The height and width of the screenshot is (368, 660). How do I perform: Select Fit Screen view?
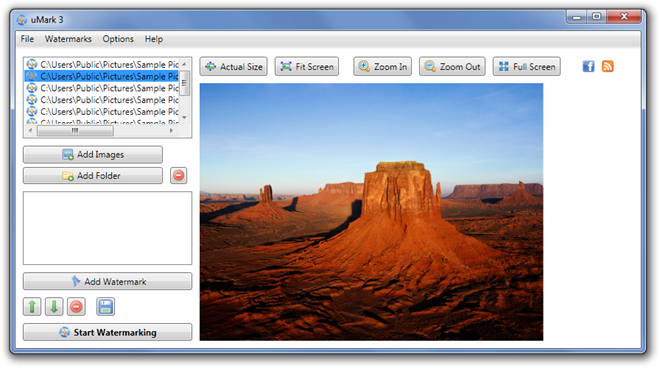[x=307, y=67]
